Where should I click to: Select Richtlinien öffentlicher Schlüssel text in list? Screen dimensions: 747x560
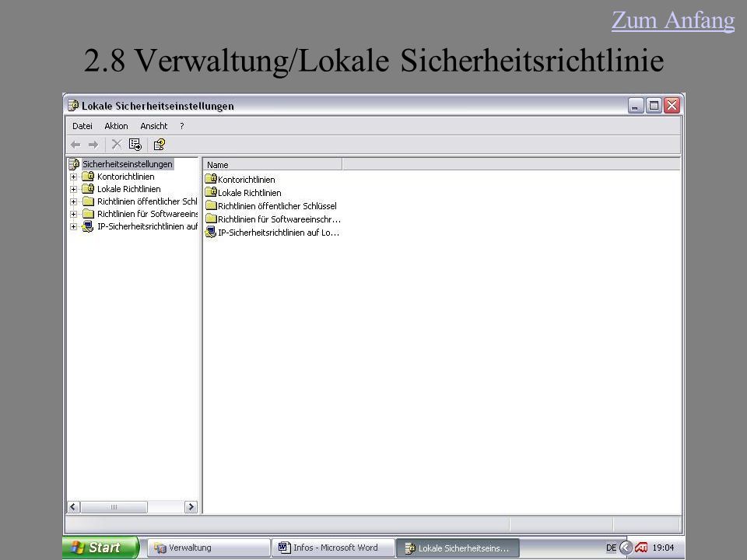pyautogui.click(x=277, y=206)
